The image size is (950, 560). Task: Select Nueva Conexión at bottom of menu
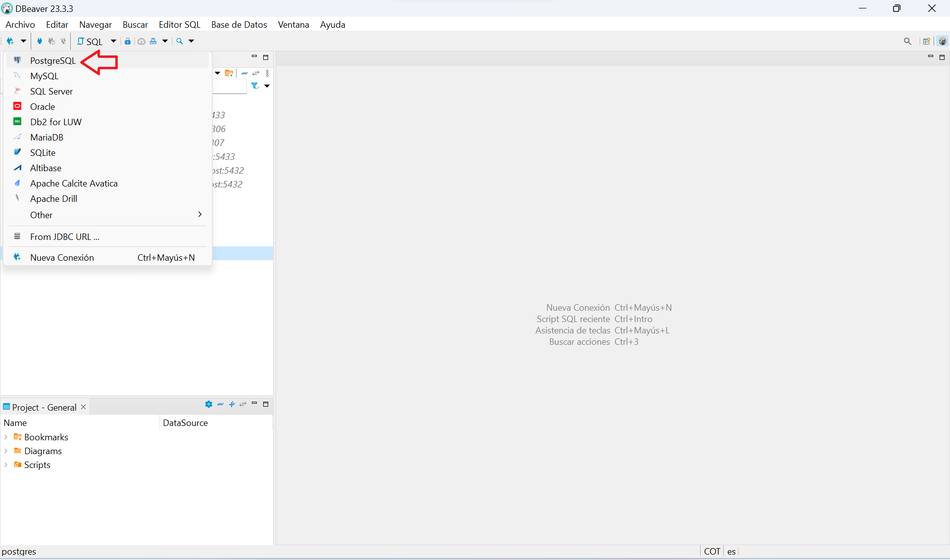click(x=108, y=257)
